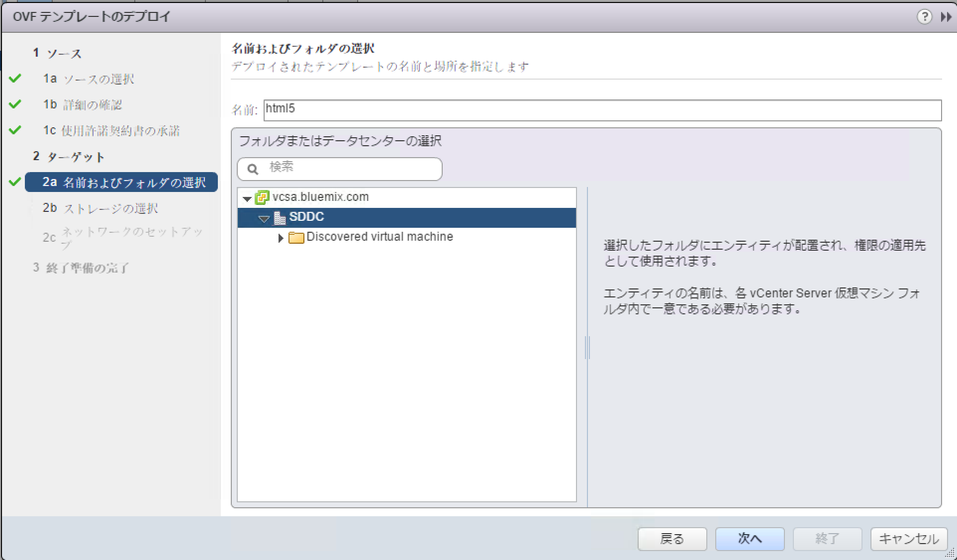
Task: Expand the Discovered virtual machine folder
Action: (280, 238)
